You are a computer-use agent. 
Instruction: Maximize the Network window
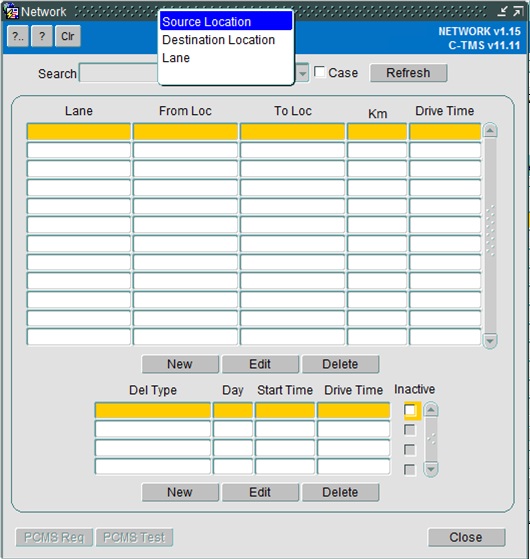tap(518, 11)
